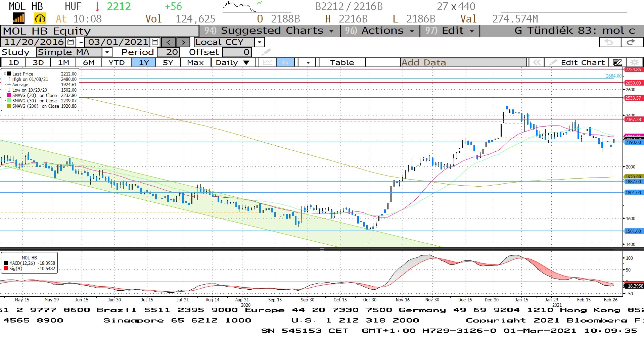Viewport: 644px width, 344px height.
Task: Click the 1887.00 blue price level label
Action: (633, 182)
